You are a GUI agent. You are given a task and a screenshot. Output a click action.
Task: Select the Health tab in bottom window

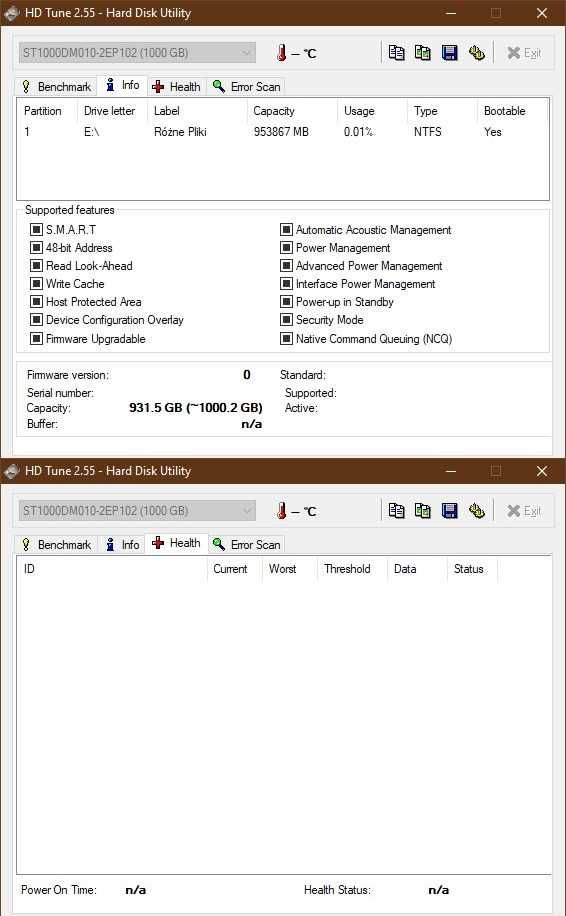click(176, 543)
